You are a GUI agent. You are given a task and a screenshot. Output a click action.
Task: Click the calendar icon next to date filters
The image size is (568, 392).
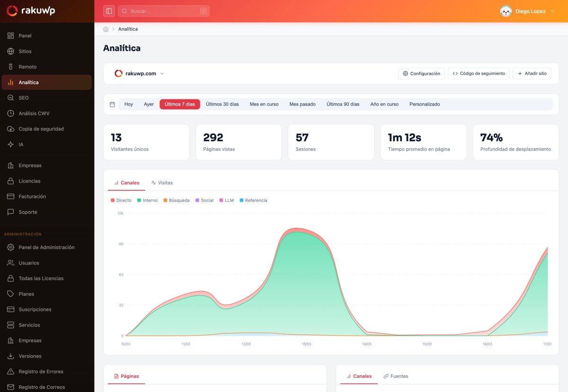(x=113, y=104)
